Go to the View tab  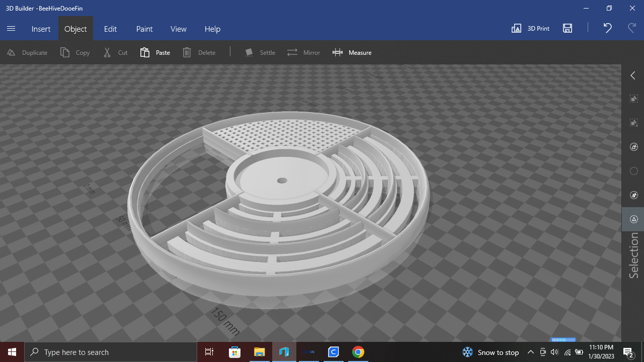(x=179, y=29)
